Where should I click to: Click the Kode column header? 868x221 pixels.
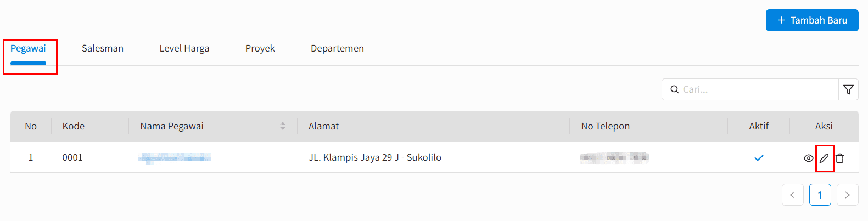[x=74, y=126]
